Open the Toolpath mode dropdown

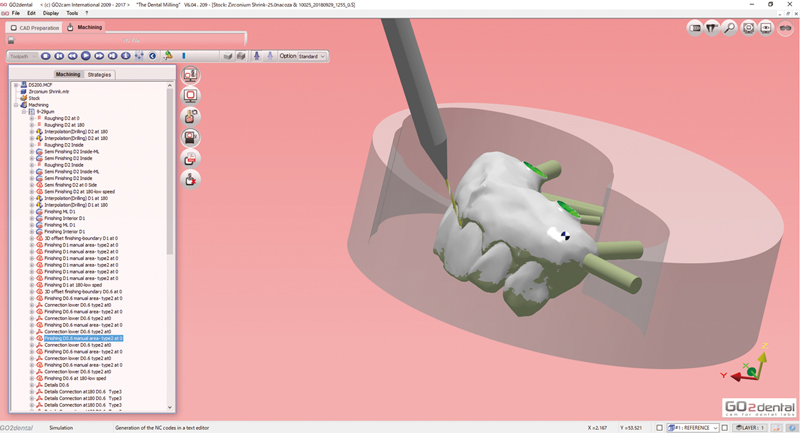(23, 56)
